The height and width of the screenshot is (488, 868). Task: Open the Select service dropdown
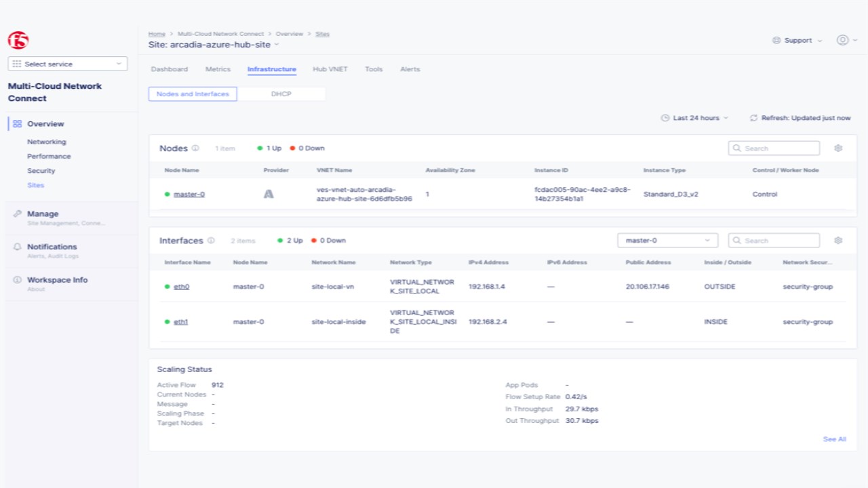(68, 64)
